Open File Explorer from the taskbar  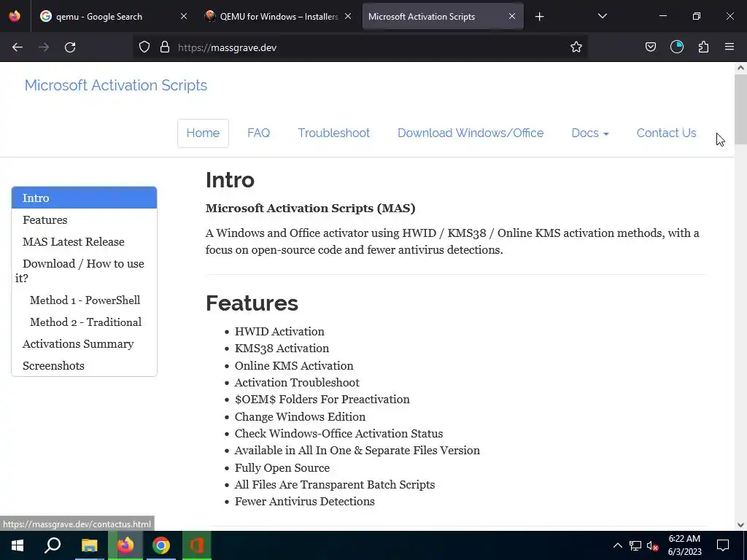coord(88,545)
